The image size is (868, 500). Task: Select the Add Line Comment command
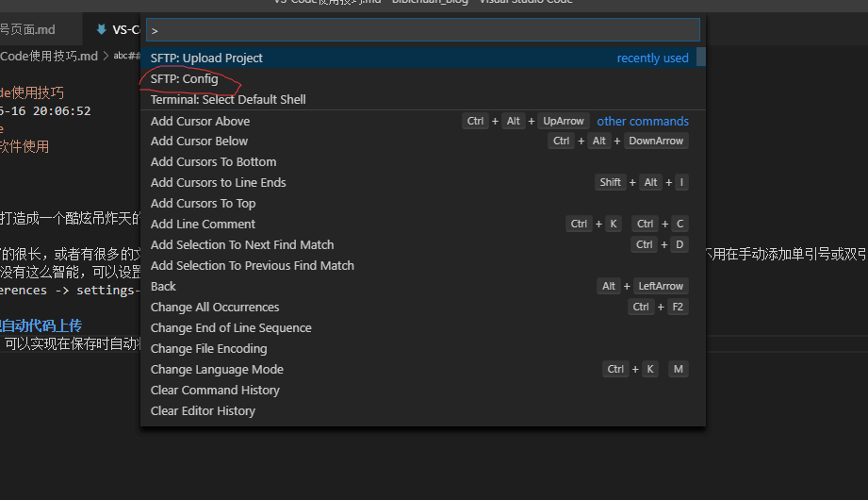coord(203,225)
